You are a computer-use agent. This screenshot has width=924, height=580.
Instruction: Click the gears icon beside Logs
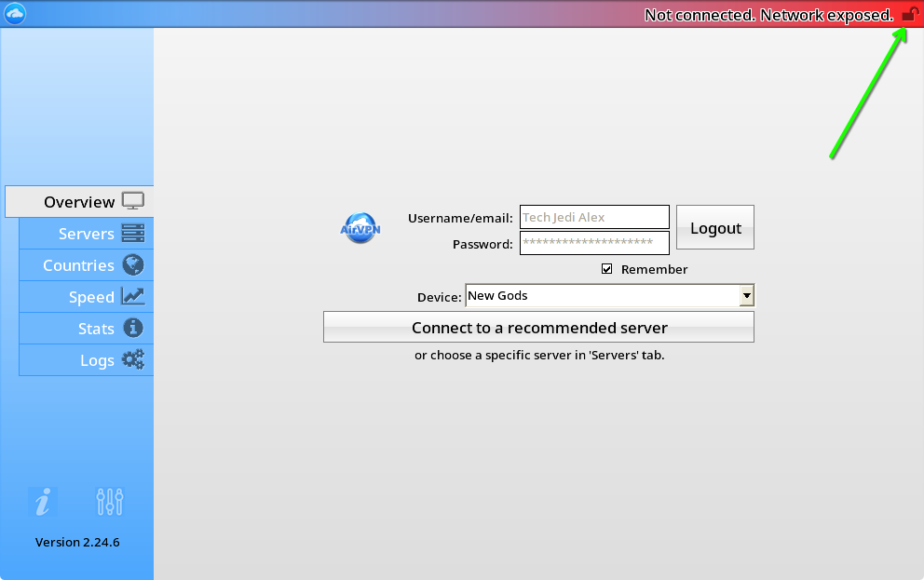point(133,360)
